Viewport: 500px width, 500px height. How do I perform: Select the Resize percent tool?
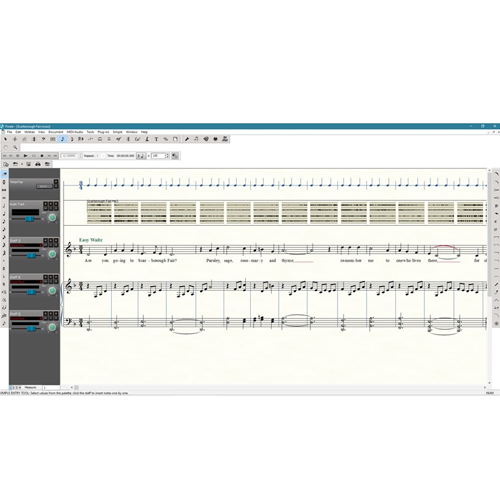165,139
